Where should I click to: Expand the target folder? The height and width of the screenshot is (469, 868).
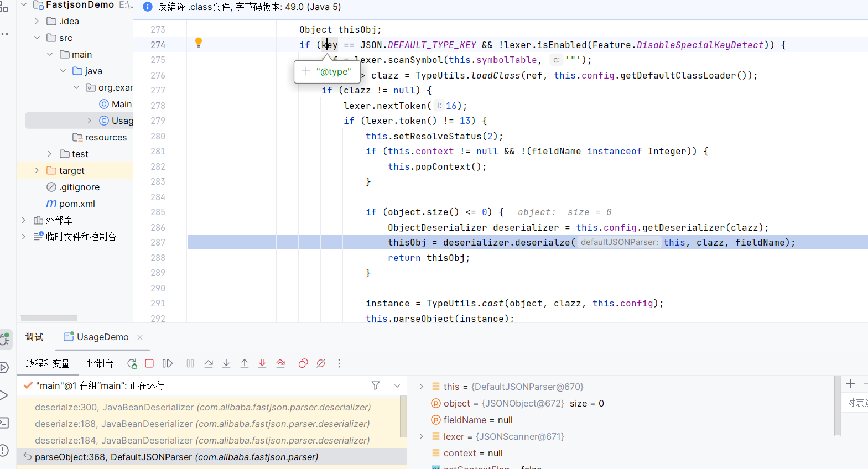[x=37, y=170]
